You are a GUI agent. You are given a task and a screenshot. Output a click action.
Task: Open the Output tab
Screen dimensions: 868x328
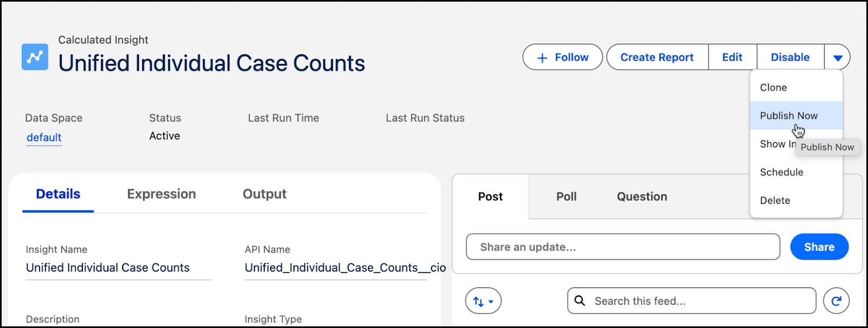click(264, 194)
